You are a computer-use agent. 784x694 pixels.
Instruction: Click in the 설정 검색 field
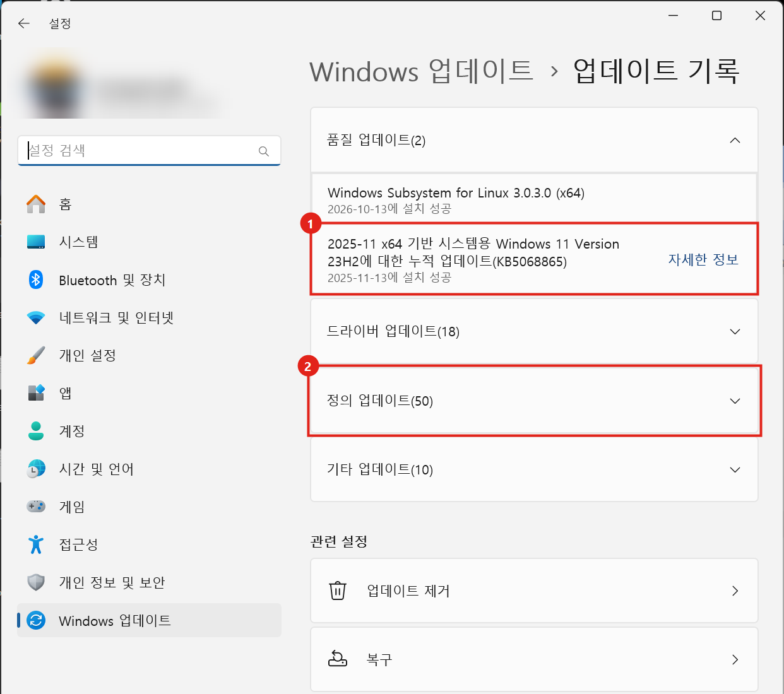pos(149,151)
